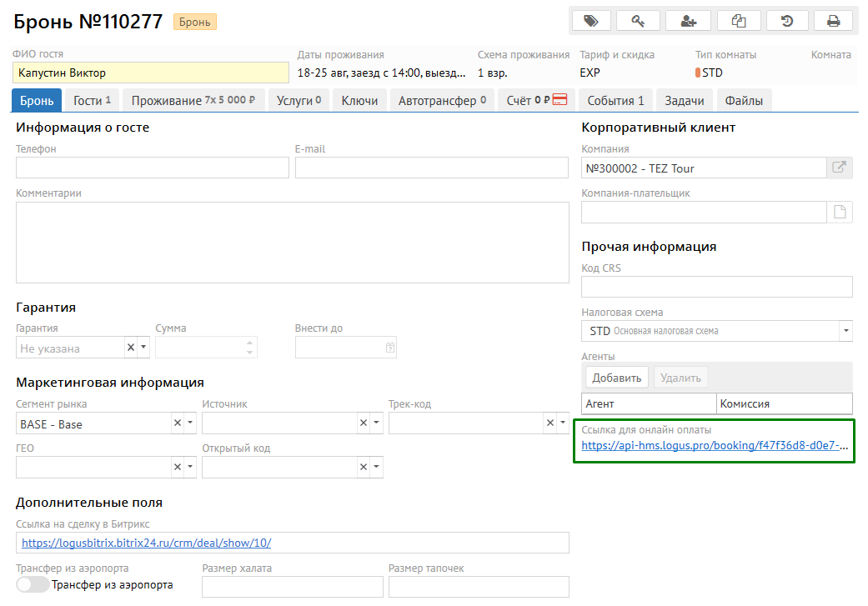868x606 pixels.
Task: Open the ГЕО dropdown list
Action: [189, 467]
